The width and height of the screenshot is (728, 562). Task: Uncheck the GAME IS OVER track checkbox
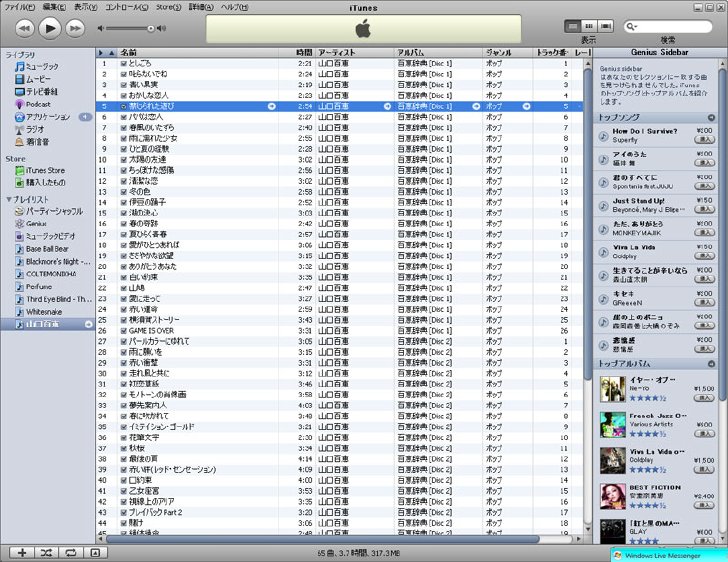124,331
